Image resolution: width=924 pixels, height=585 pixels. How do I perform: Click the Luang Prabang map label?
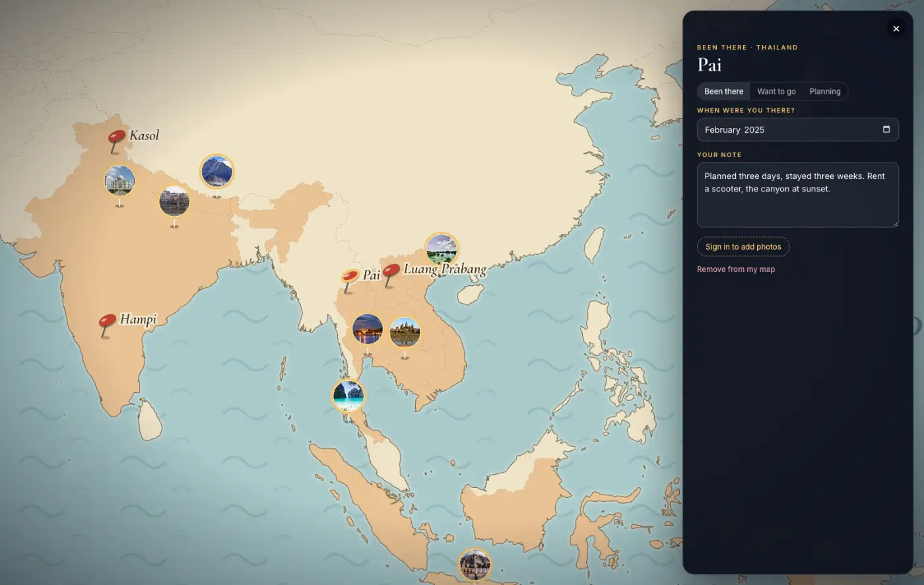[445, 269]
